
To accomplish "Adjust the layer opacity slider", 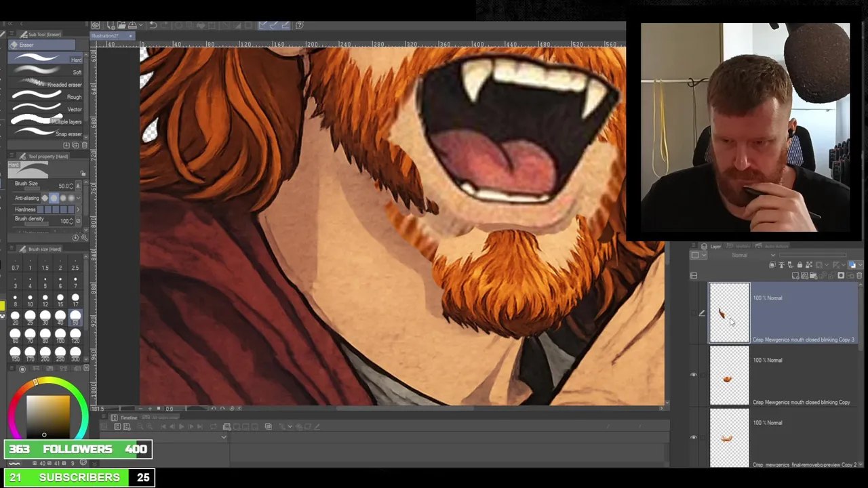I will [x=812, y=255].
